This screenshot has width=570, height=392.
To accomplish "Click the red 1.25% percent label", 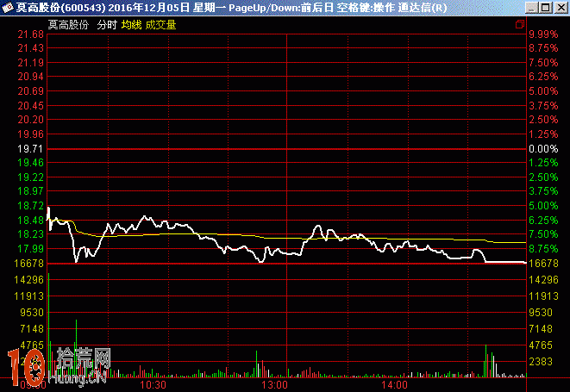I will coord(543,134).
